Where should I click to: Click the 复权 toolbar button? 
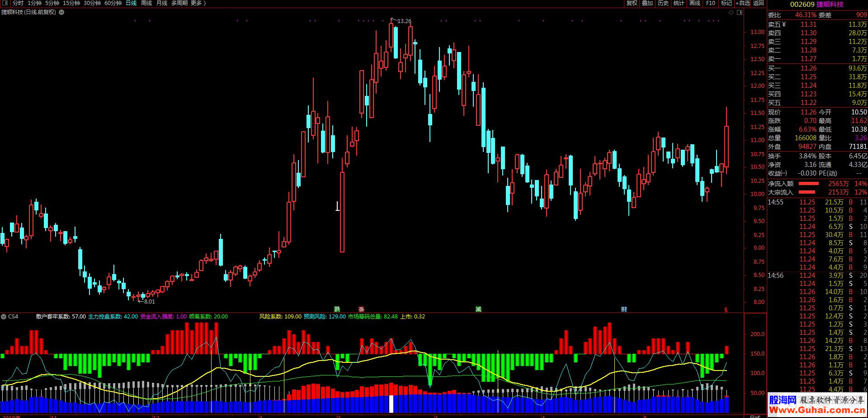[x=632, y=3]
